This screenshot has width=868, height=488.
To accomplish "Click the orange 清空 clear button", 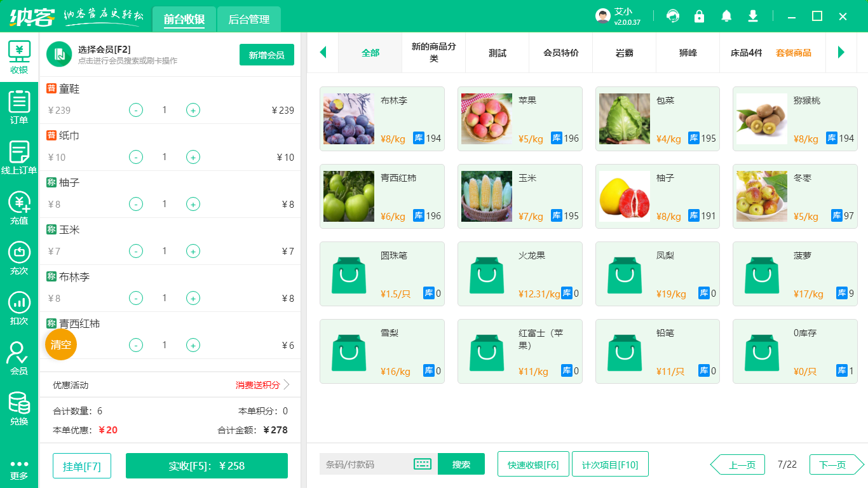I will pos(61,344).
